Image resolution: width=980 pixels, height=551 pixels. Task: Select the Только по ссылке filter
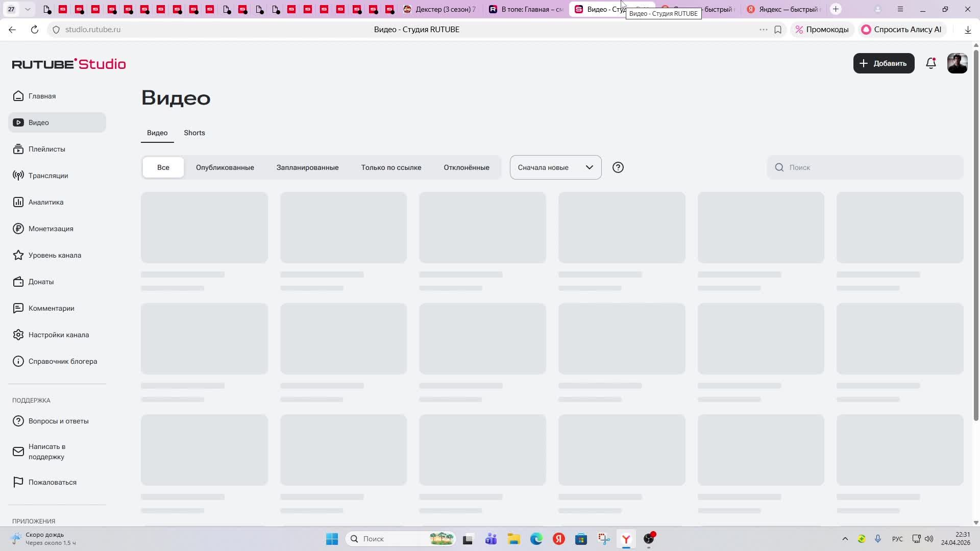coord(391,167)
